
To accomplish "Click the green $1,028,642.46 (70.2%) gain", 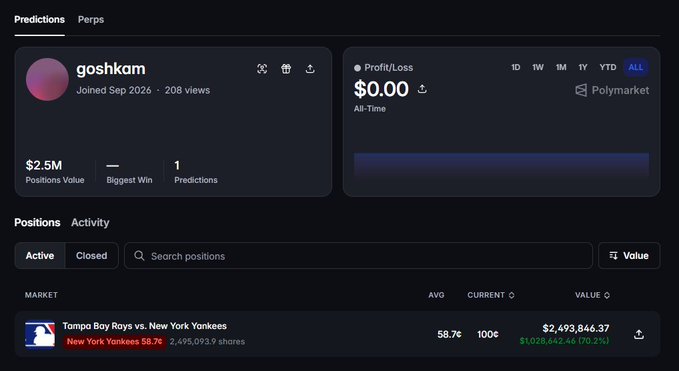I will tap(564, 341).
